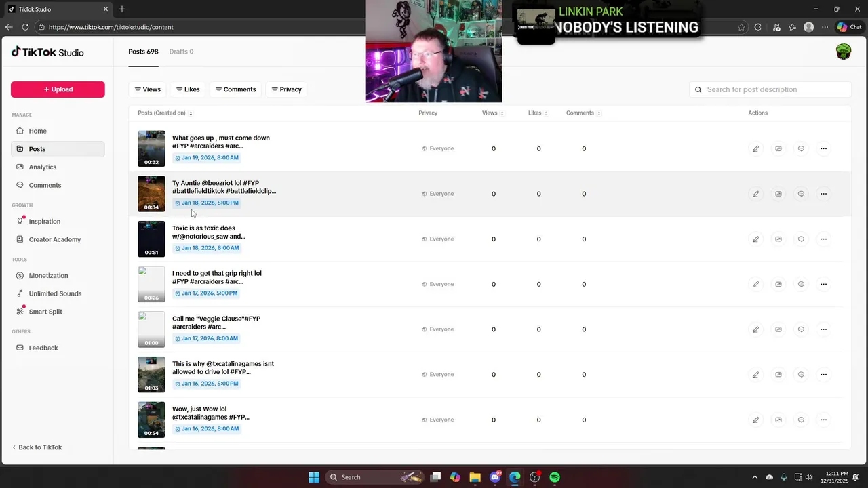Open Feedback in the sidebar
868x488 pixels.
58,348
